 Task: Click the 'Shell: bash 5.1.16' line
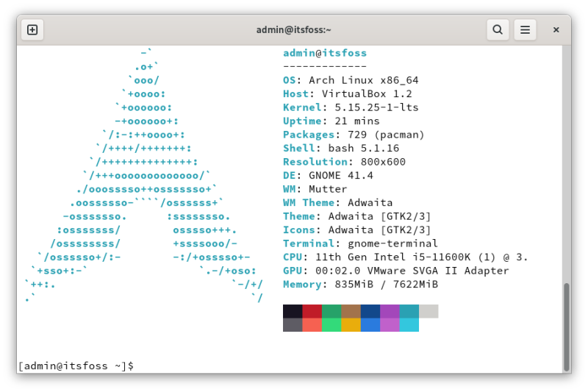pyautogui.click(x=341, y=148)
